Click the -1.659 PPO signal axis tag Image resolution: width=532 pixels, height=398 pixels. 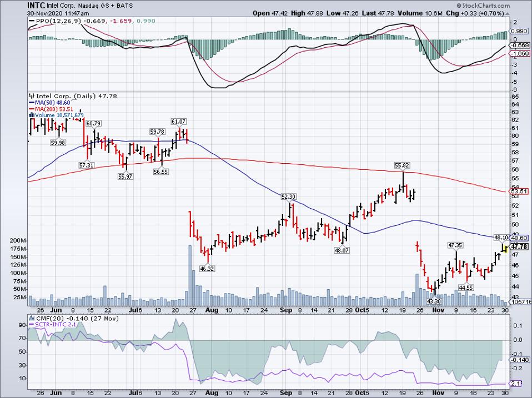point(519,53)
